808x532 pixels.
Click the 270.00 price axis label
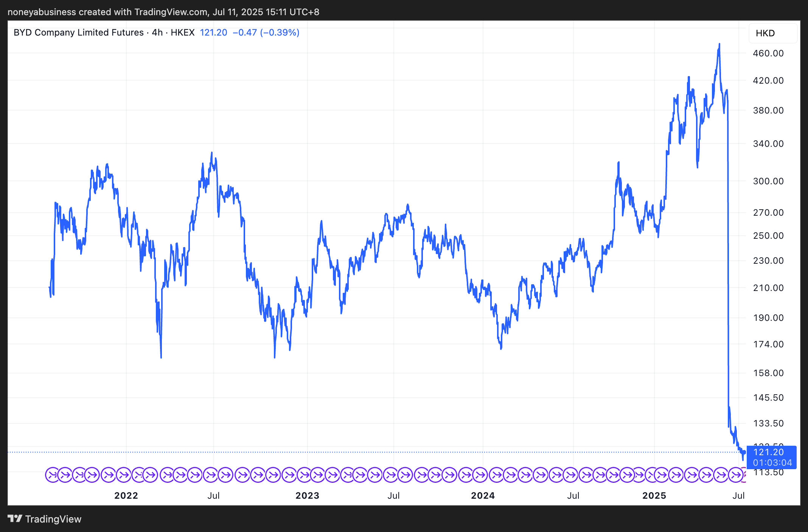768,213
